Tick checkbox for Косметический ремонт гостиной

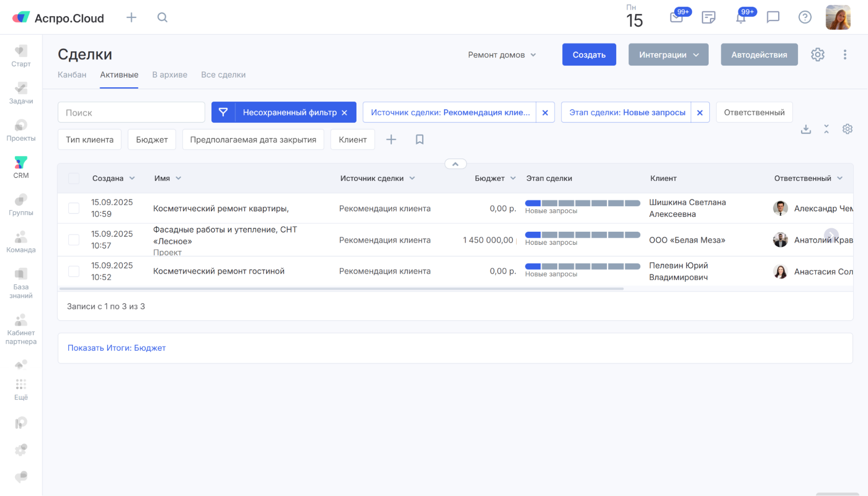coord(74,271)
